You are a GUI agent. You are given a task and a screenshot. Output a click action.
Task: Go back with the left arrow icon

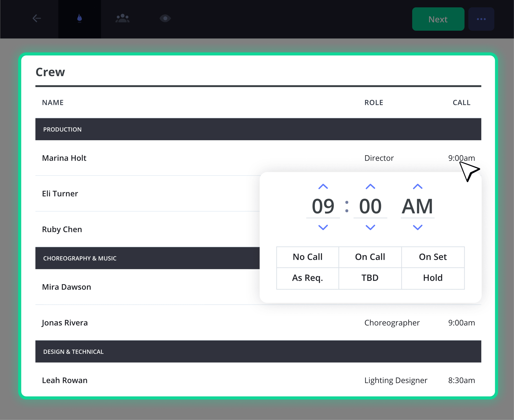tap(37, 18)
